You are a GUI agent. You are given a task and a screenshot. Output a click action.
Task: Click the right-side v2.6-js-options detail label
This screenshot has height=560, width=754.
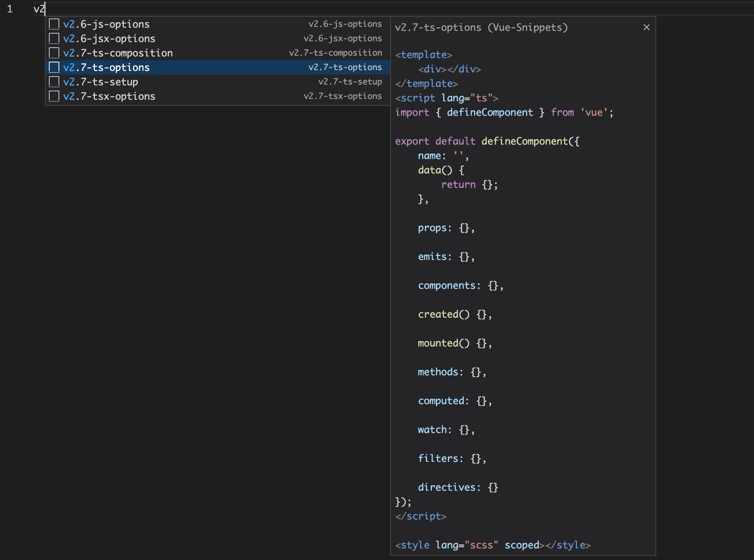[345, 24]
